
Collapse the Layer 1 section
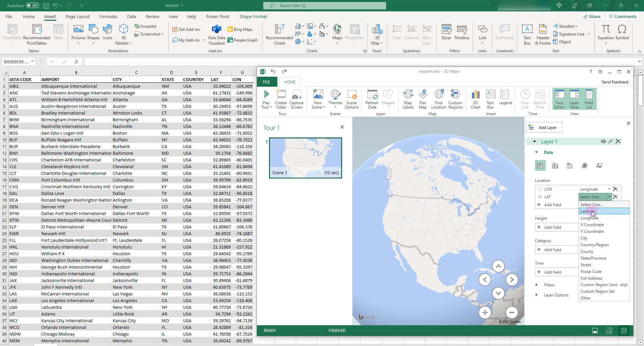[x=534, y=141]
